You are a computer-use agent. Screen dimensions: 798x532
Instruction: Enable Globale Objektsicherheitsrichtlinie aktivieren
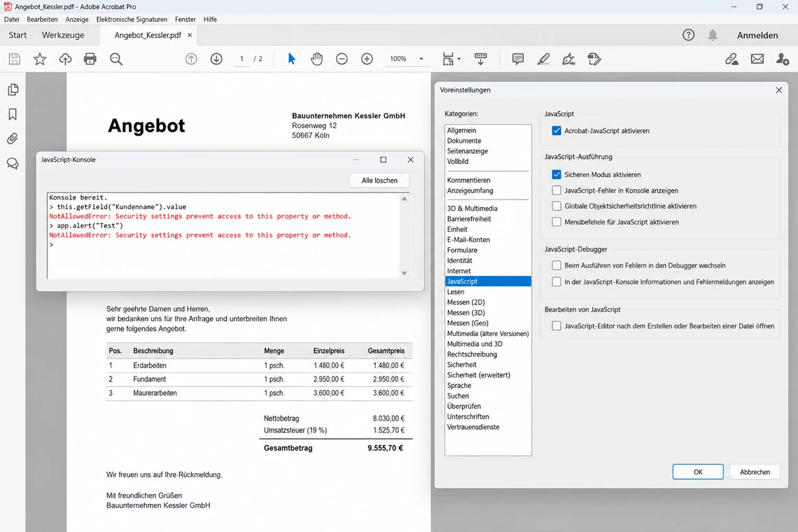pyautogui.click(x=556, y=206)
